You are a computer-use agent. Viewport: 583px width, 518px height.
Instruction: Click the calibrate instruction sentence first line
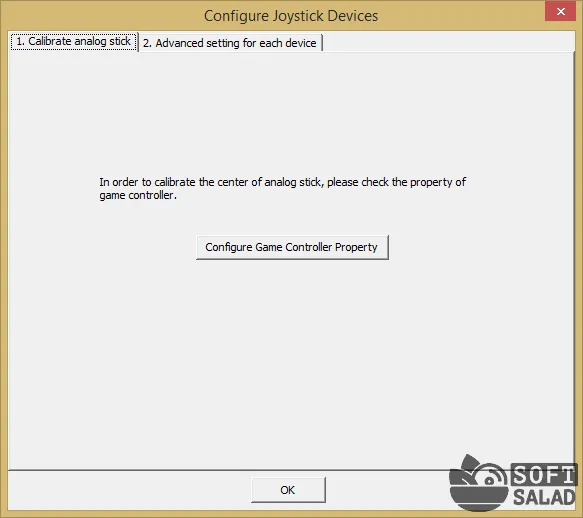click(282, 182)
